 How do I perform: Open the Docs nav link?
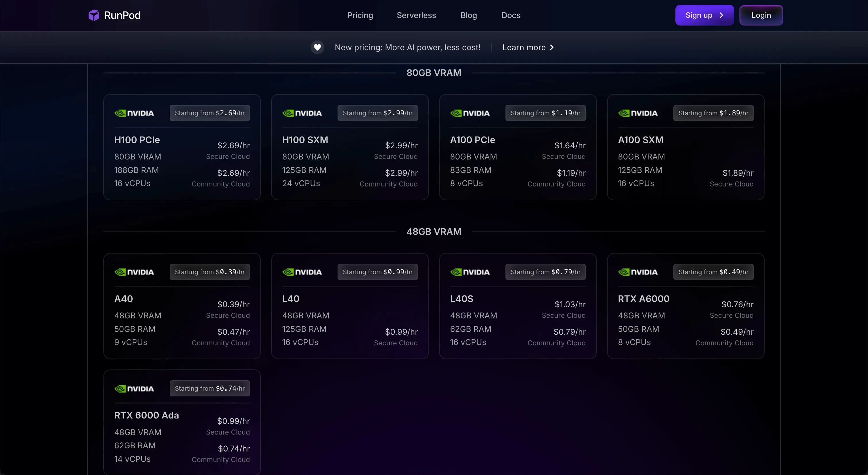[510, 15]
